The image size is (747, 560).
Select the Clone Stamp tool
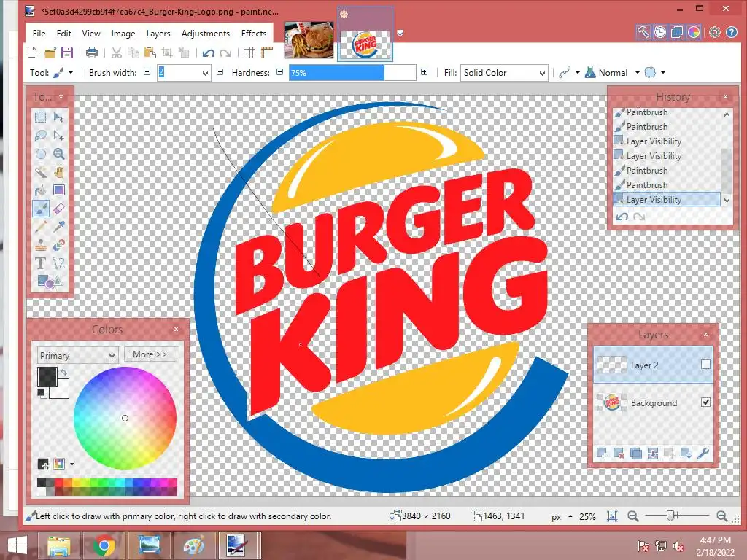pos(41,245)
